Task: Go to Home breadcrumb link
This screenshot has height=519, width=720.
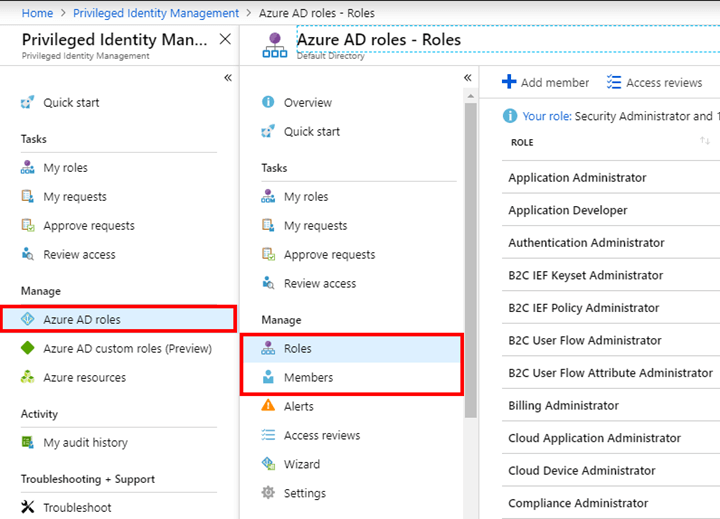Action: (37, 13)
